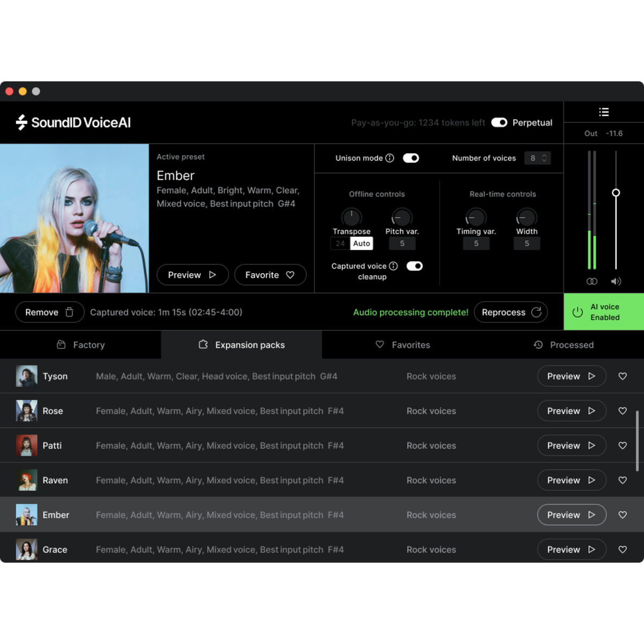
Task: Click the 'Active preset' label
Action: coord(180,157)
